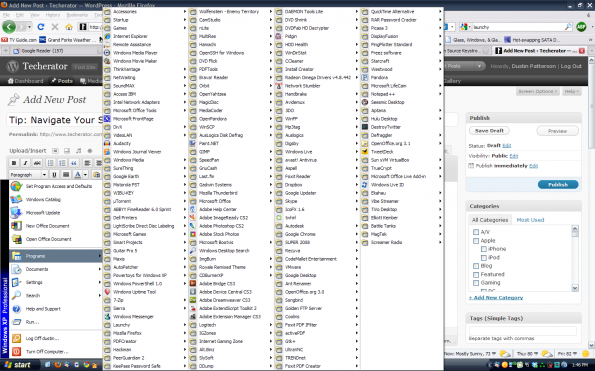This screenshot has width=595, height=371.
Task: Check the Gaming category
Action: [476, 283]
